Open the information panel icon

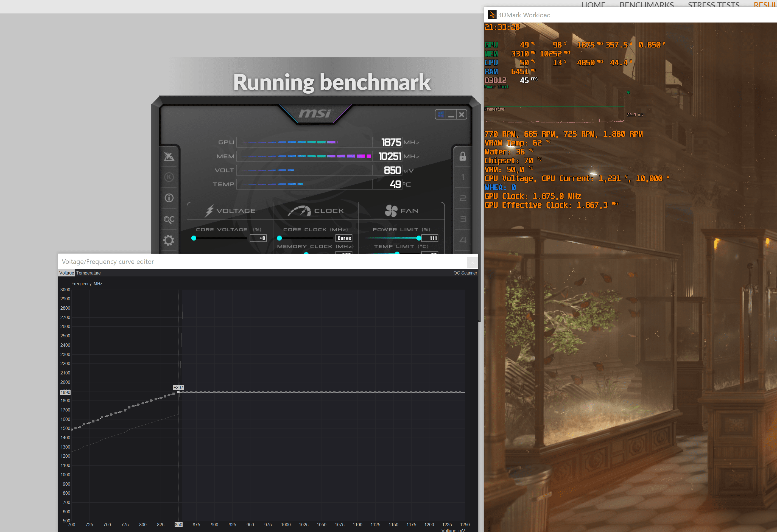pos(169,198)
